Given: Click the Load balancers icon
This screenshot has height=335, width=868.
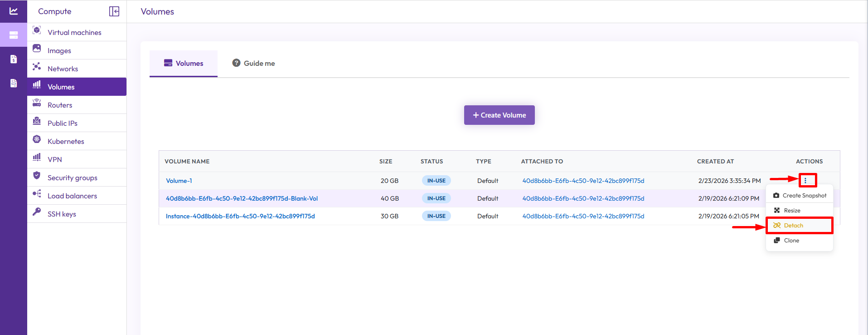Looking at the screenshot, I should point(37,194).
